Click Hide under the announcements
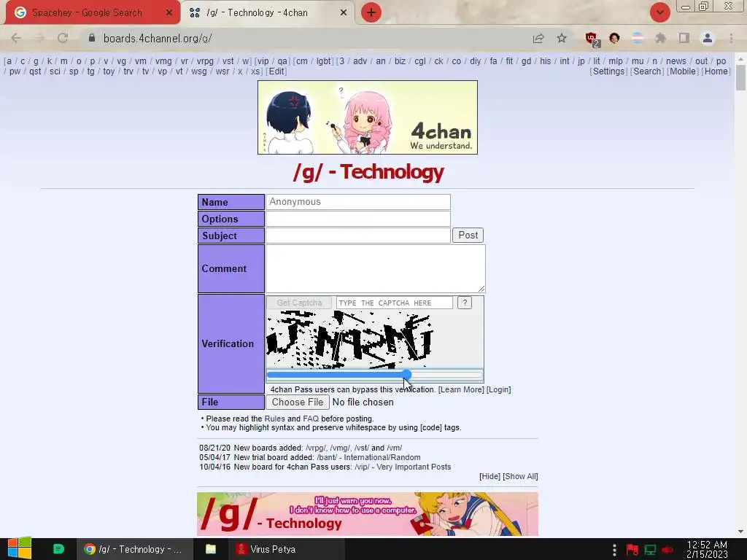The height and width of the screenshot is (560, 747). 489,476
